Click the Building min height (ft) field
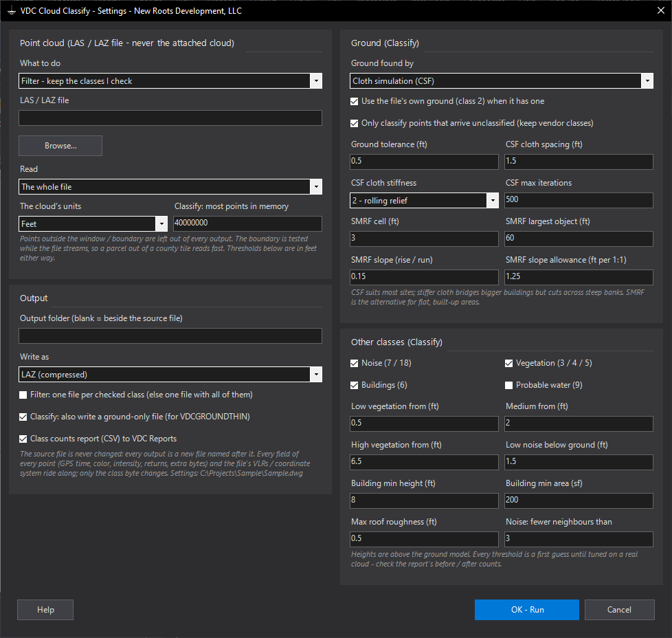The height and width of the screenshot is (638, 672). (x=424, y=500)
